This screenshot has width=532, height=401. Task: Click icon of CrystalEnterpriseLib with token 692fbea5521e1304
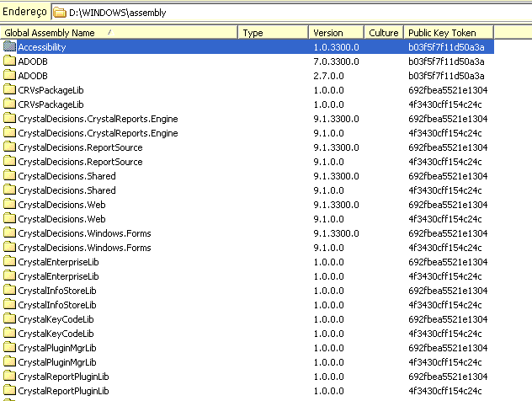click(9, 261)
